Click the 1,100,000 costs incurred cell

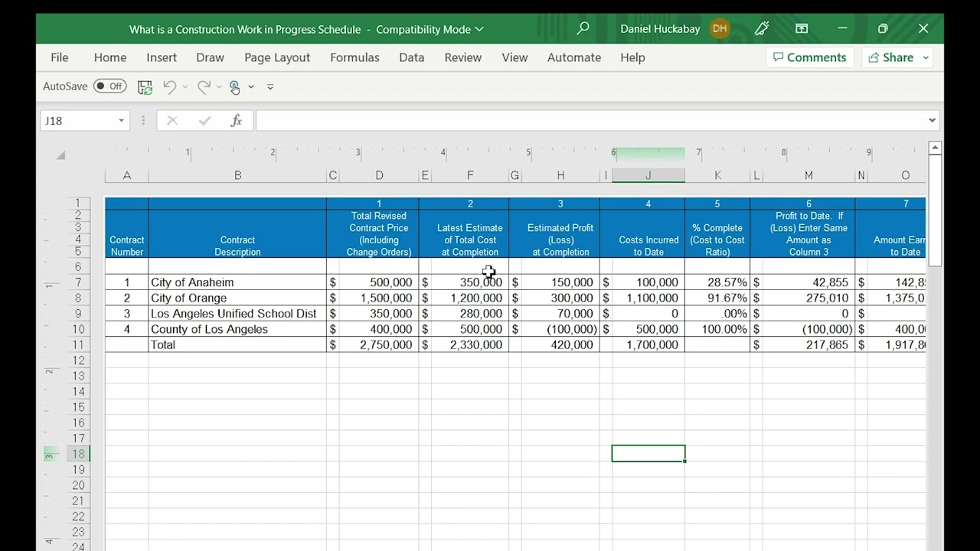648,298
